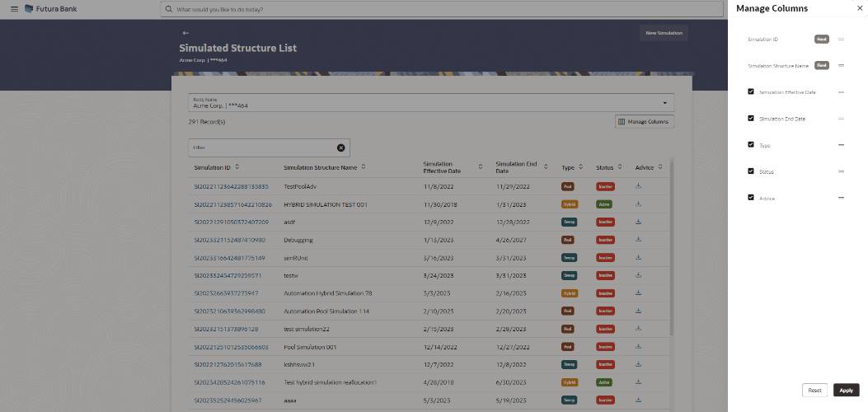The image size is (868, 412).
Task: Grab the drag handle for Simulation End Date
Action: click(841, 119)
